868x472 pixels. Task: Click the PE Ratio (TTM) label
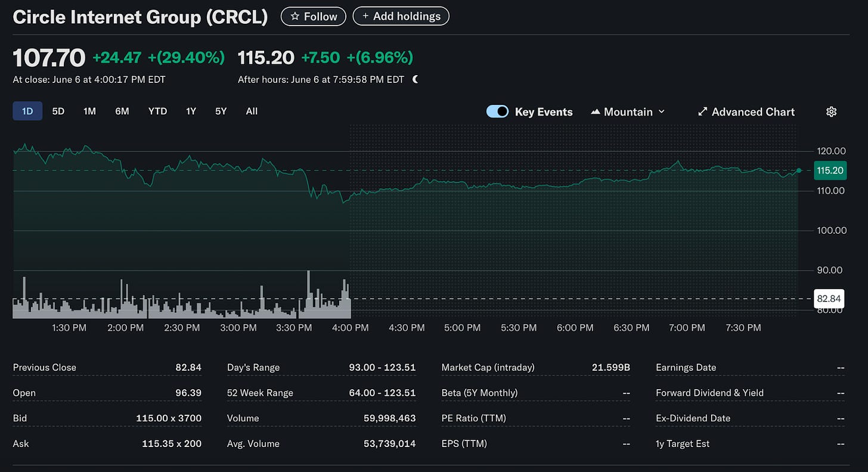pos(473,418)
